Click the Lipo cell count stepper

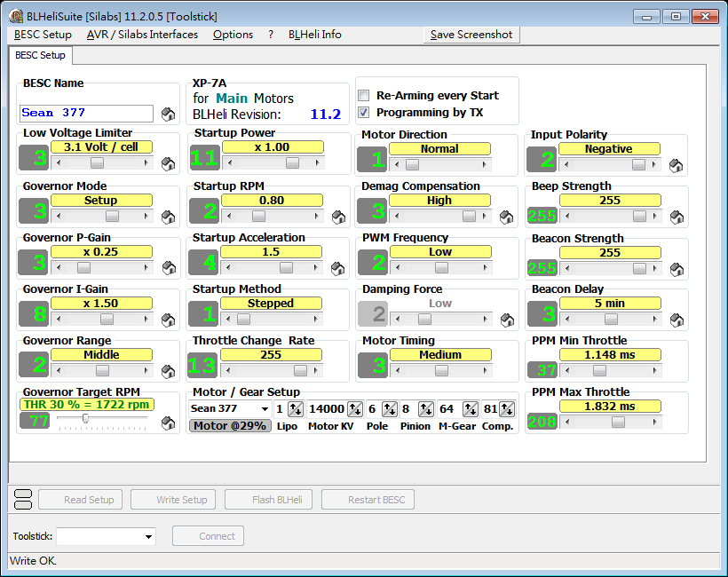click(x=296, y=409)
